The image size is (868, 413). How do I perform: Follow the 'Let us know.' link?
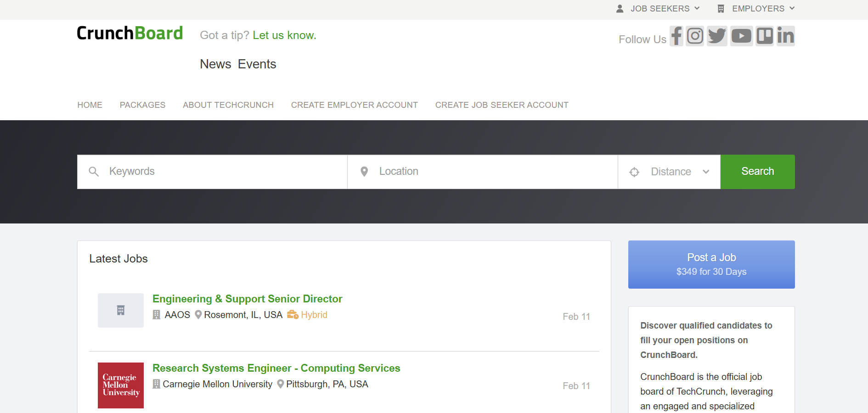pos(284,35)
